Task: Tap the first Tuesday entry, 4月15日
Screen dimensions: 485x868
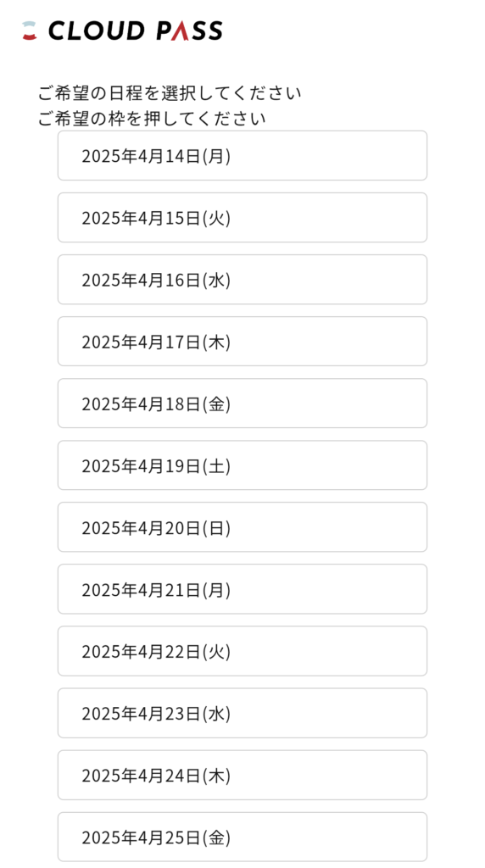Action: 242,218
